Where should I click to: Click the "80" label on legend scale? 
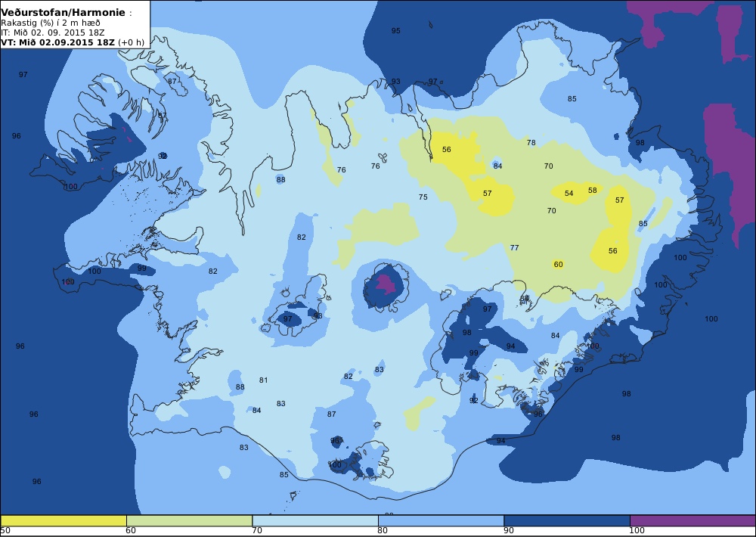[383, 531]
